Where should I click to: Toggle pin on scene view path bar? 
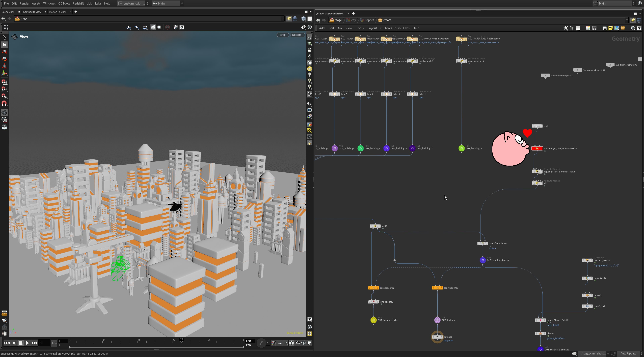289,18
